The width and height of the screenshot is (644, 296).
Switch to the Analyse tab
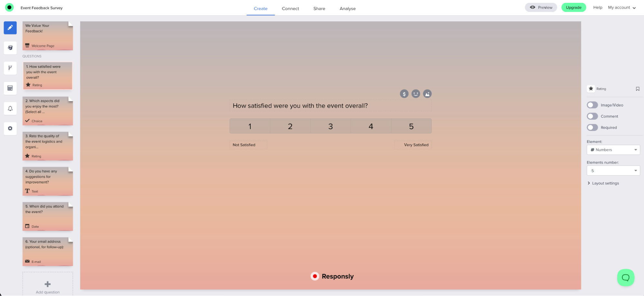click(347, 8)
